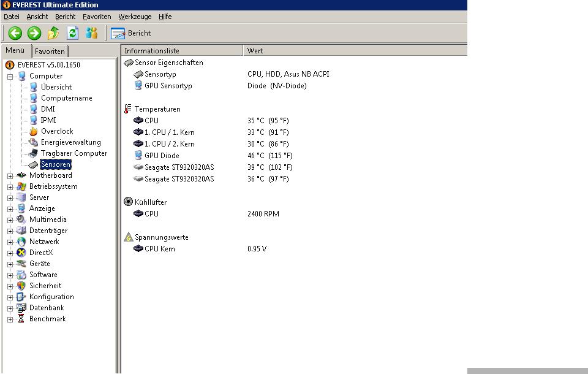Expand the Software tree node
This screenshot has height=374, width=588.
tap(10, 275)
